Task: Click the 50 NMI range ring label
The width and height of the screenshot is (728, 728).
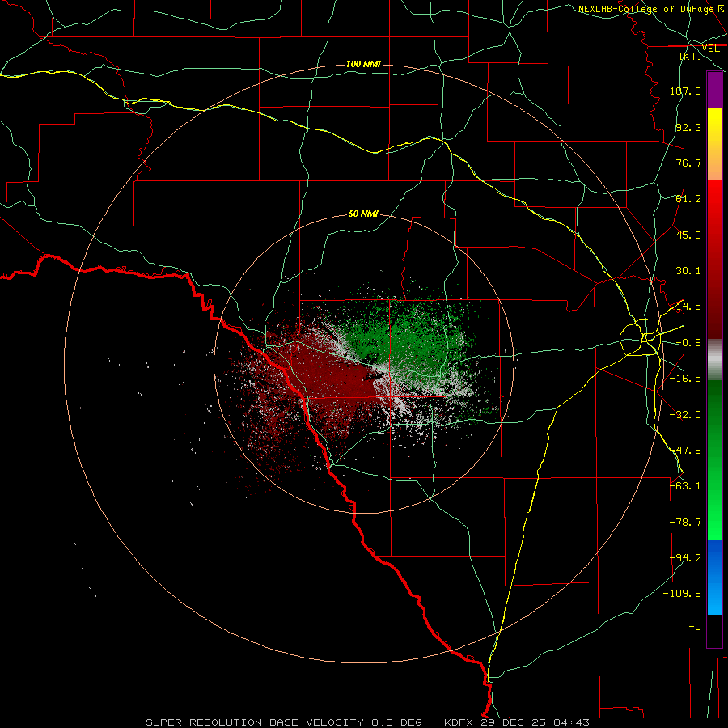Action: point(363,214)
